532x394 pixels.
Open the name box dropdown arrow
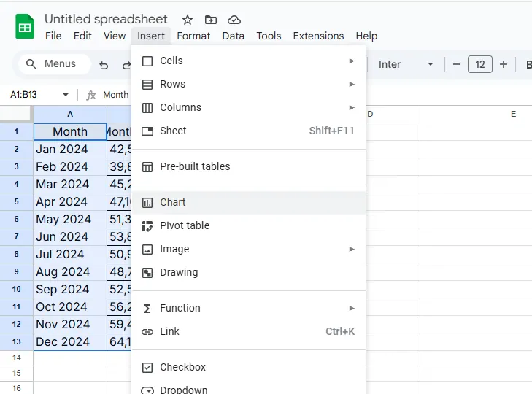click(66, 95)
